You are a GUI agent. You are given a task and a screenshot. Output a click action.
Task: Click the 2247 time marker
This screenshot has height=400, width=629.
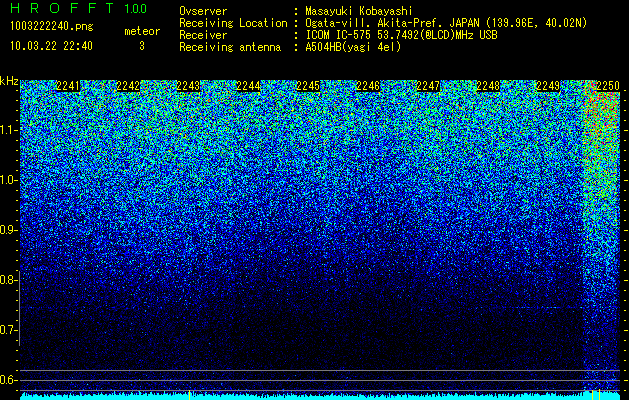(428, 86)
